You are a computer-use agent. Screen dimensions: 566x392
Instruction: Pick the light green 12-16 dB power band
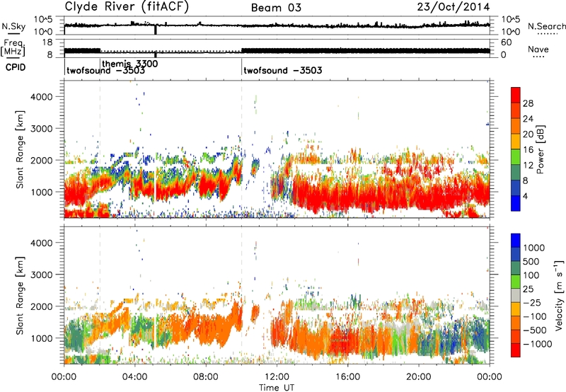[x=516, y=156]
